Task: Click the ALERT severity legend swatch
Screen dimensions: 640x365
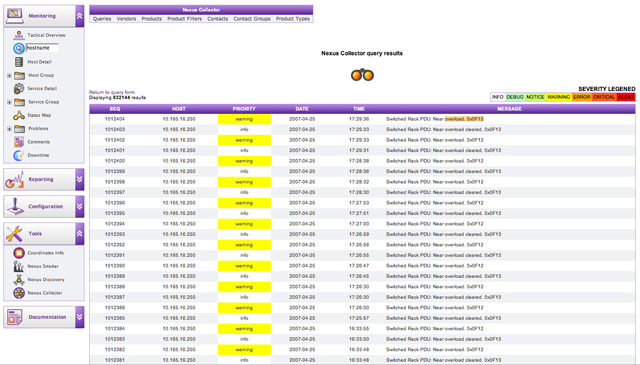Action: (x=625, y=97)
